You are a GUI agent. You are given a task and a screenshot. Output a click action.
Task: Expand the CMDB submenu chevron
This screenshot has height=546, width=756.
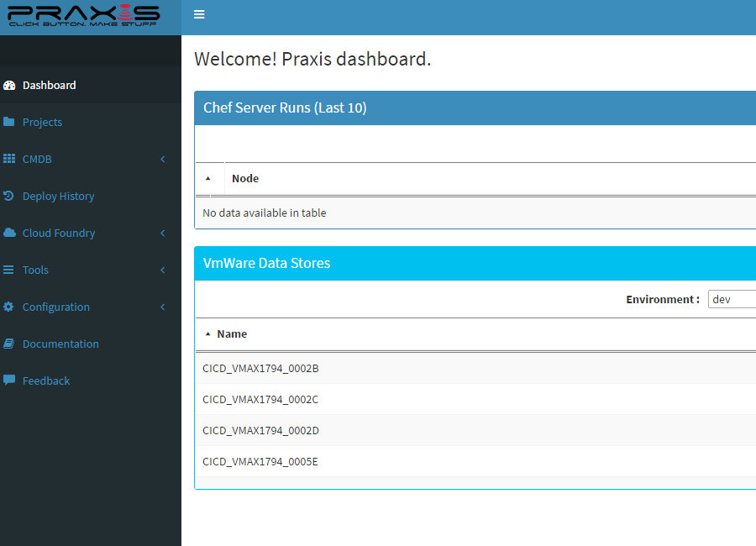[163, 159]
